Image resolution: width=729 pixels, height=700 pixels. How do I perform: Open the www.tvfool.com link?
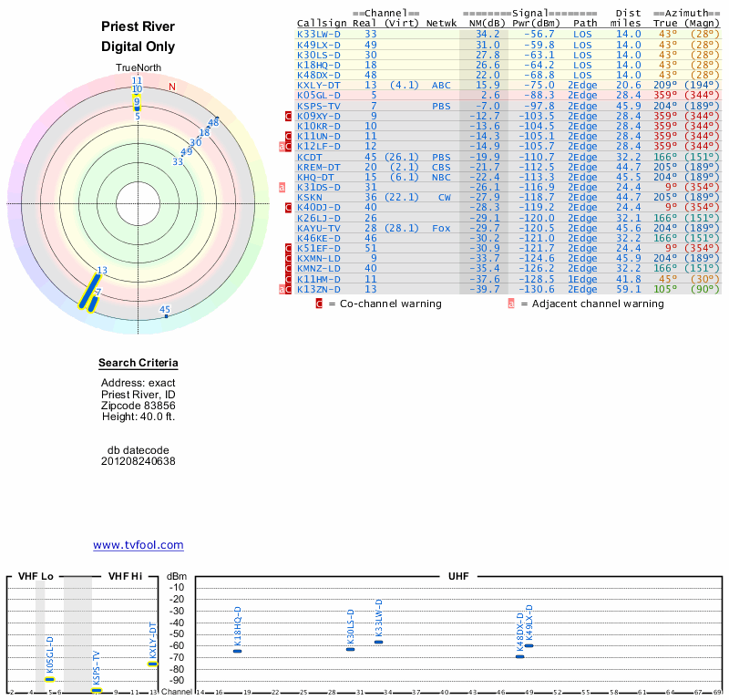(x=138, y=545)
